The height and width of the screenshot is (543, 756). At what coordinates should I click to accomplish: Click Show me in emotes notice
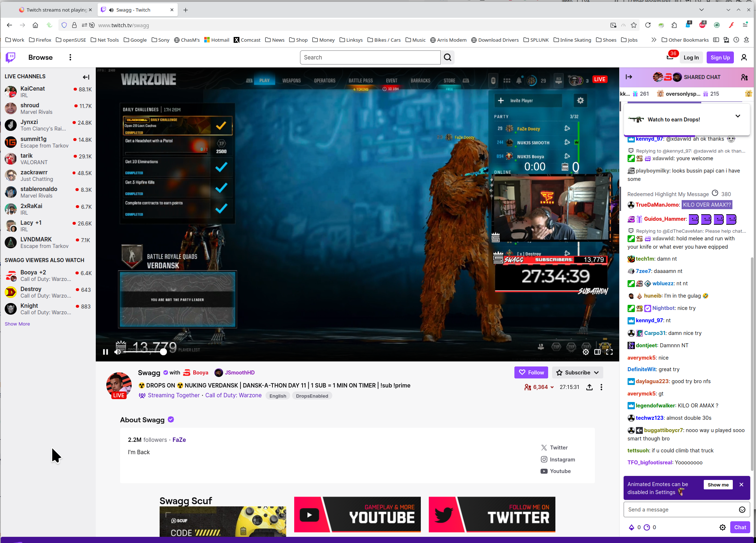[x=718, y=485]
